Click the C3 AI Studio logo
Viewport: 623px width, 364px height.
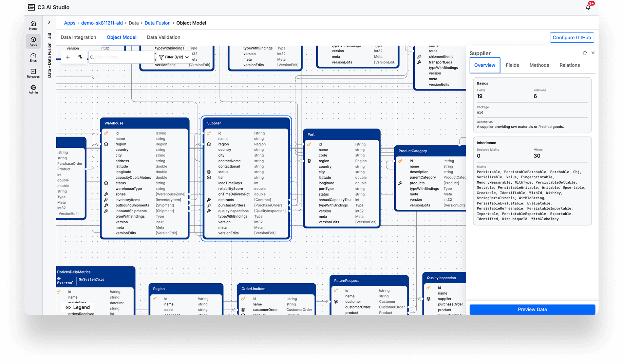point(49,7)
